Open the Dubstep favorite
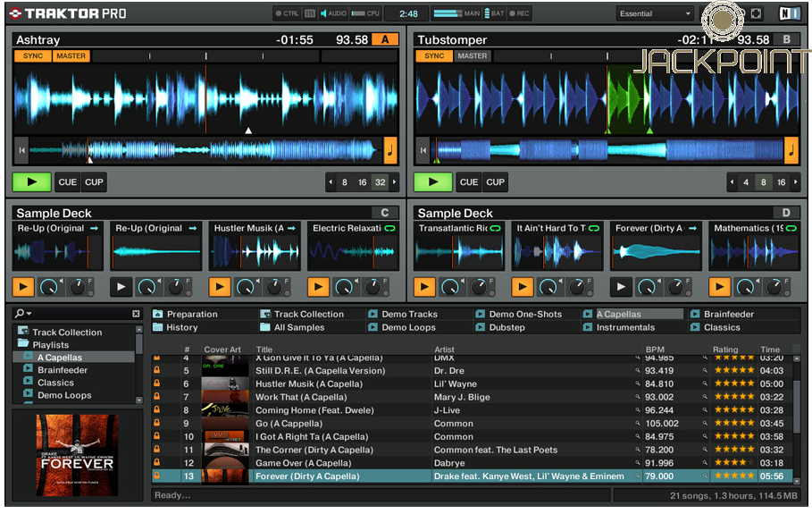Image resolution: width=812 pixels, height=514 pixels. point(500,327)
